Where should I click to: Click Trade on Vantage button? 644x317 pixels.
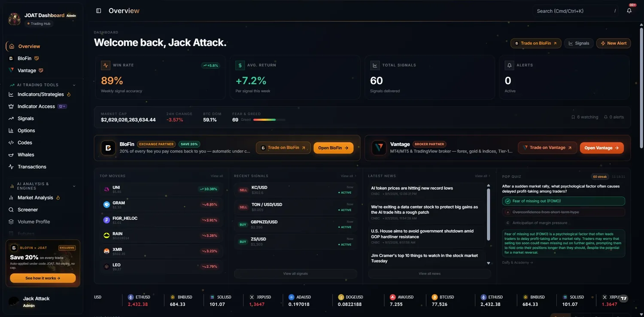(x=547, y=148)
